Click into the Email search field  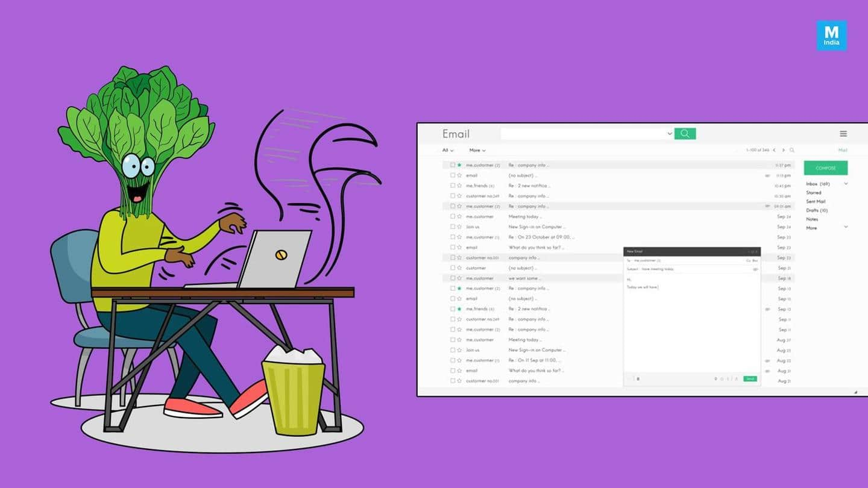click(583, 134)
